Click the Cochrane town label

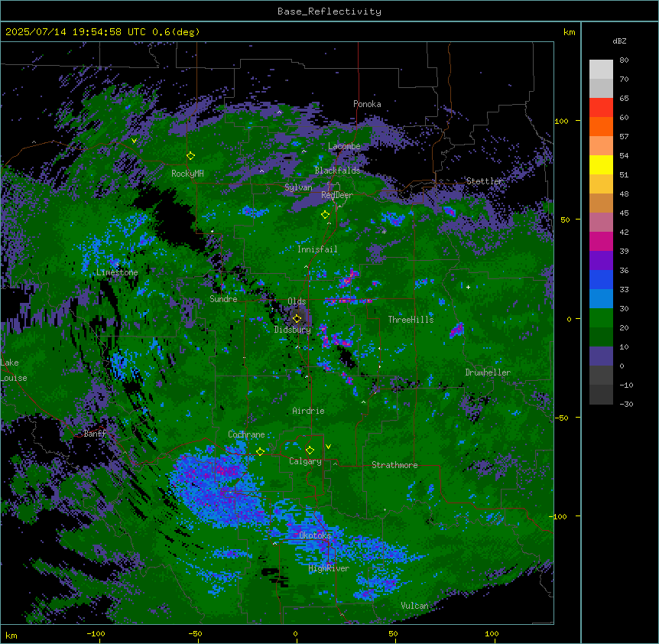click(x=246, y=434)
